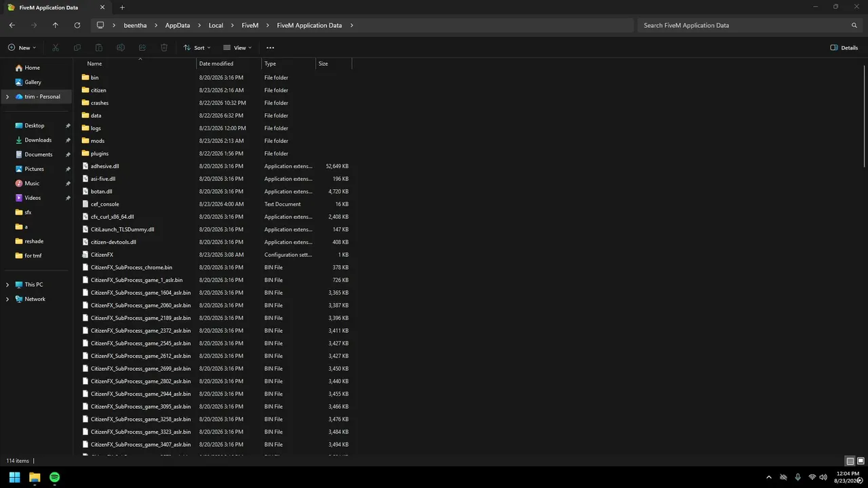Open the Documents quick access folder
The height and width of the screenshot is (488, 868).
[x=37, y=155]
